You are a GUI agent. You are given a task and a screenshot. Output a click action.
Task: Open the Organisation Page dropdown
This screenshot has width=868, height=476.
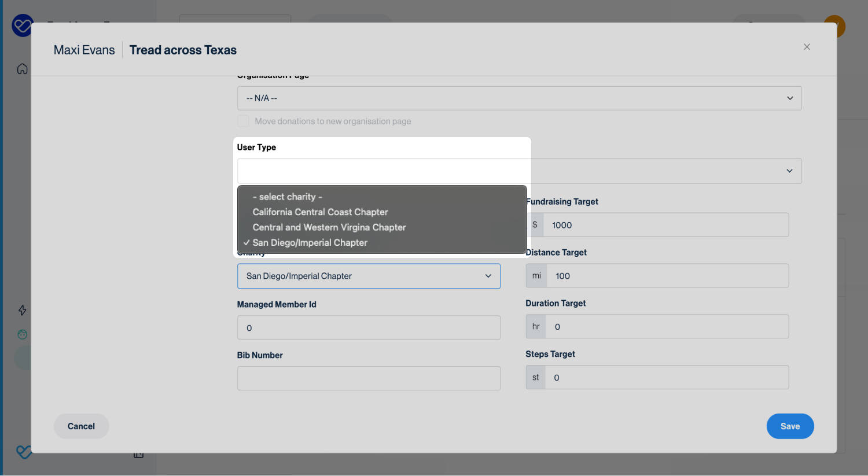click(x=519, y=98)
